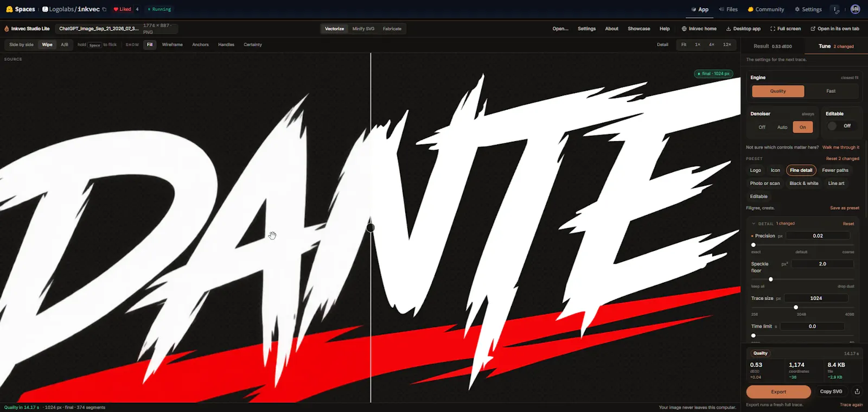868x412 pixels.
Task: Open the three-dot more options menu
Action: click(835, 9)
